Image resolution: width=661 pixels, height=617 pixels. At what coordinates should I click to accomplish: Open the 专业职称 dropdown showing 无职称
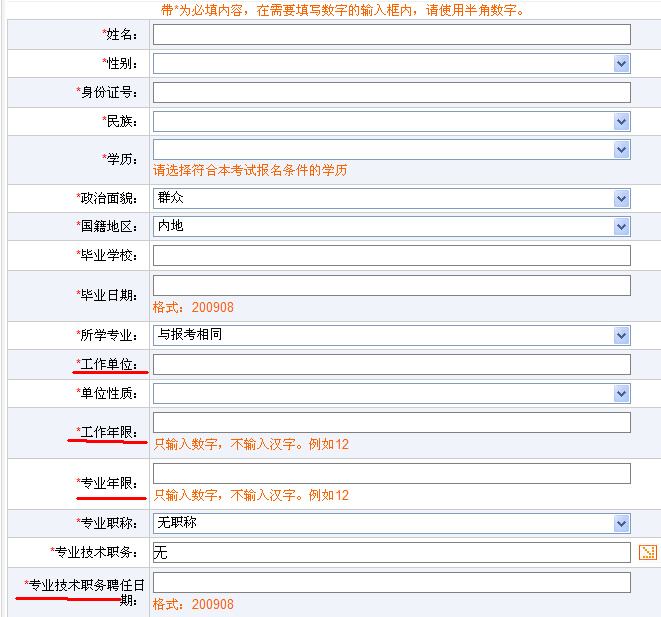tap(392, 524)
